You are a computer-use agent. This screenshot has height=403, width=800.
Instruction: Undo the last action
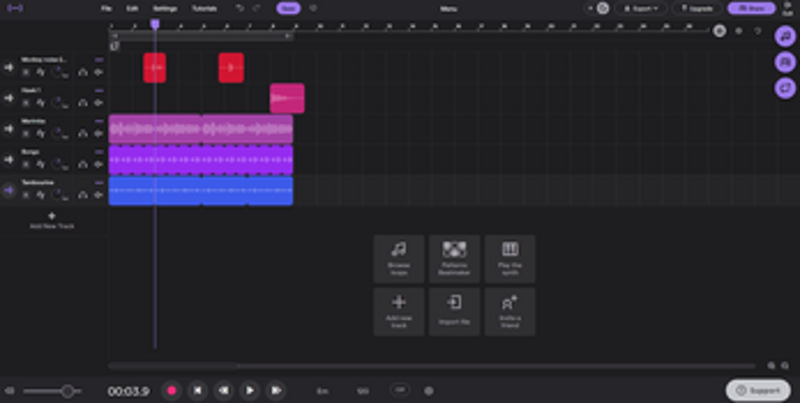pos(239,8)
